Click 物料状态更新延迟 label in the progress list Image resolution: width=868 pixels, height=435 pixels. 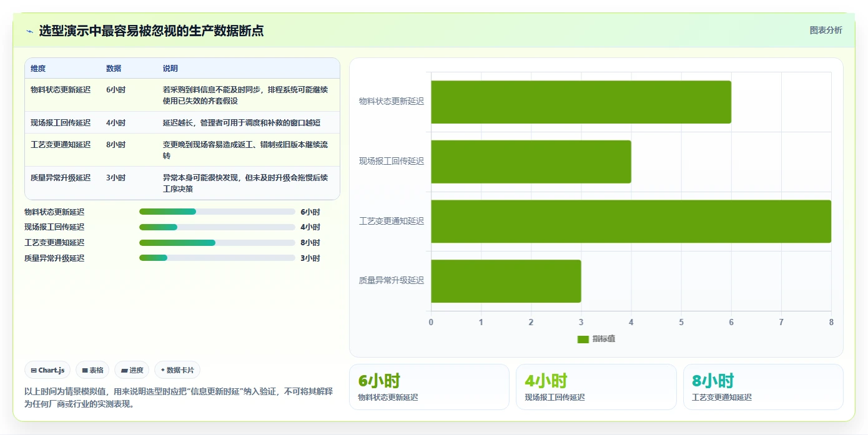click(54, 212)
